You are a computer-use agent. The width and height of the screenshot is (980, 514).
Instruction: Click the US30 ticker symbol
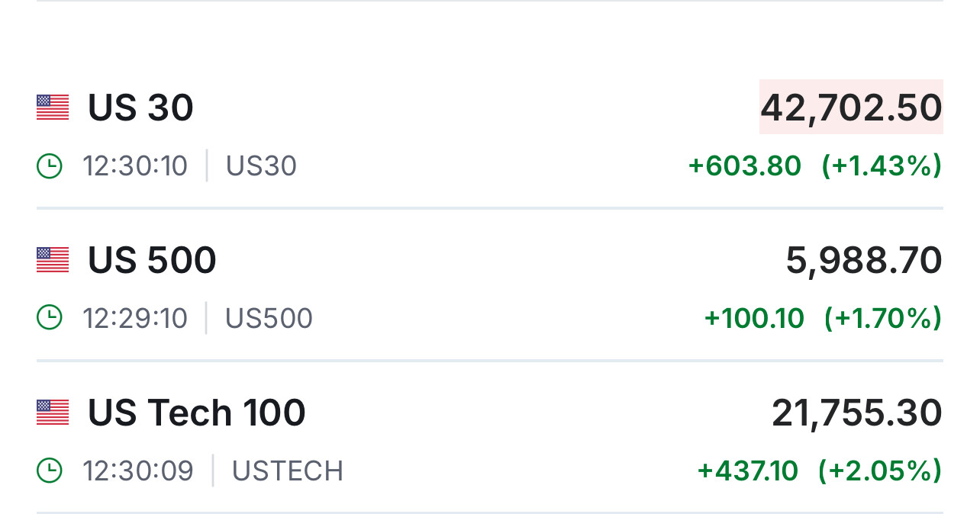[x=261, y=165]
